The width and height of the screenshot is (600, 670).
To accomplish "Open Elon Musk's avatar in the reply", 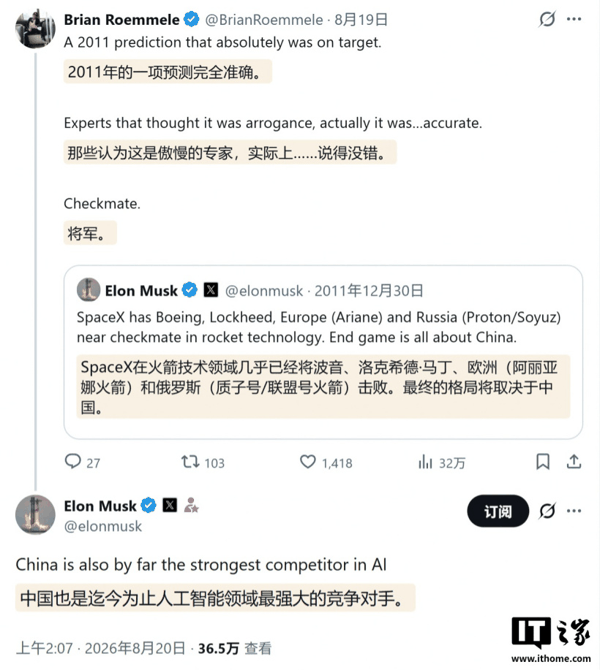I will (35, 515).
